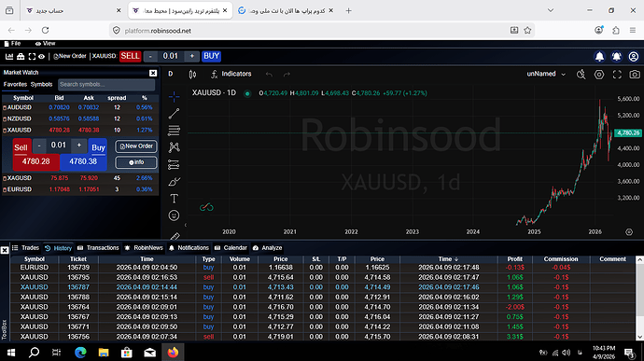Select the text annotation tool

pos(174,199)
